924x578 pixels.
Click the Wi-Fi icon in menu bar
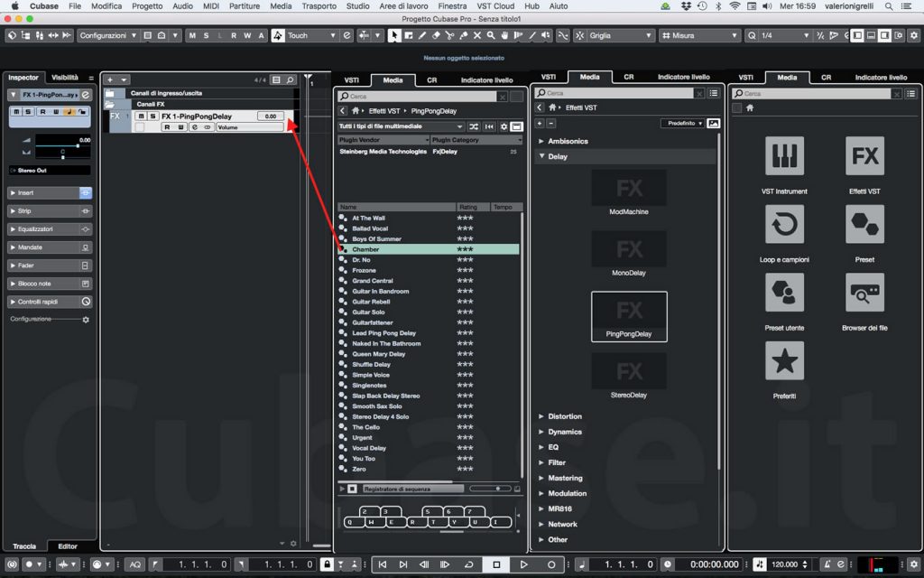(735, 6)
